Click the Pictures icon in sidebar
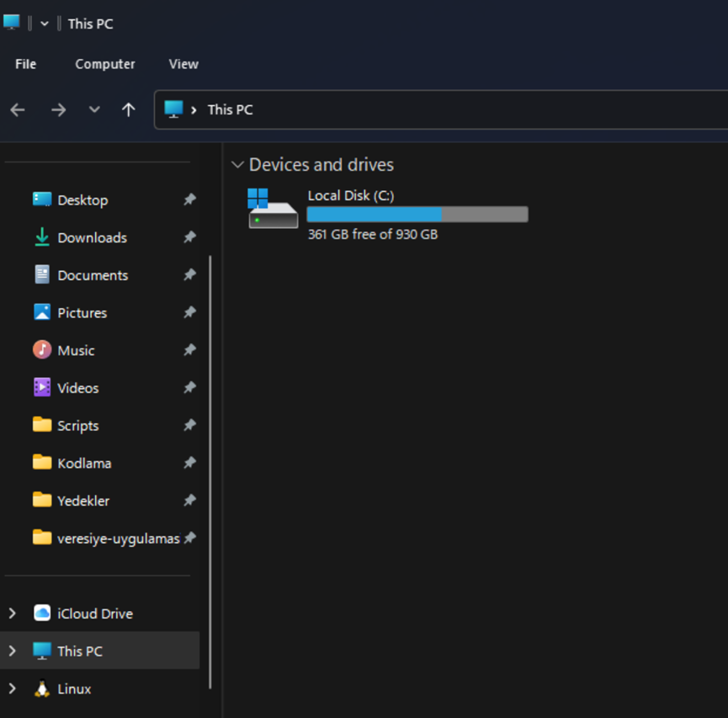 42,312
